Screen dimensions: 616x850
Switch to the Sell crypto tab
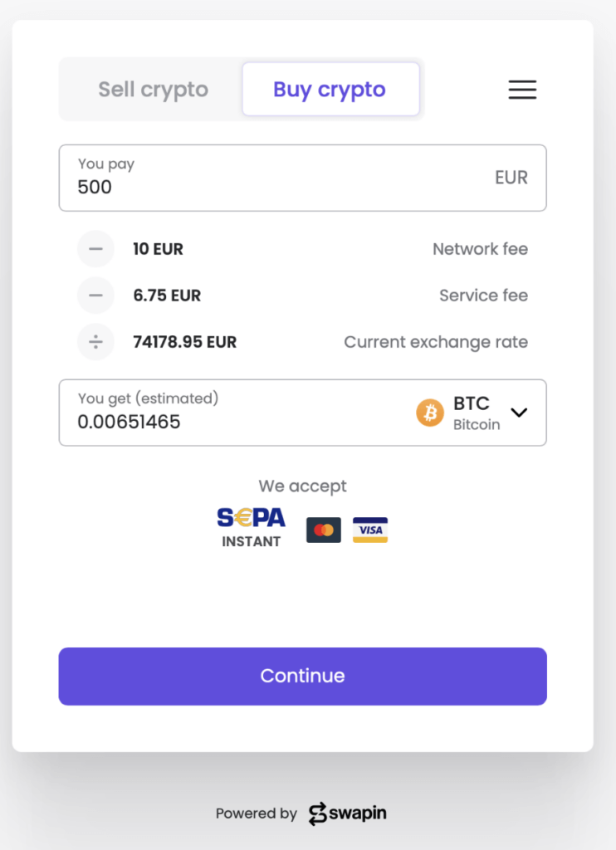[x=153, y=90]
